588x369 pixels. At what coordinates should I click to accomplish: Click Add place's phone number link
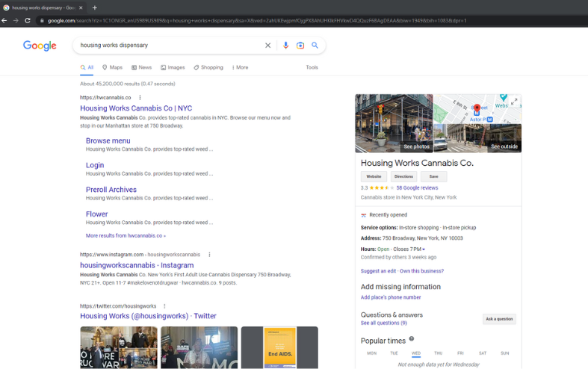(x=391, y=297)
